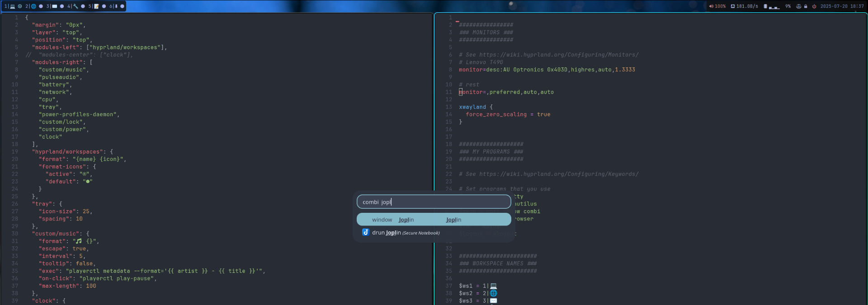Click the "format": "{name} {icon}" line
Screen dimensions: 868x305
(x=83, y=159)
